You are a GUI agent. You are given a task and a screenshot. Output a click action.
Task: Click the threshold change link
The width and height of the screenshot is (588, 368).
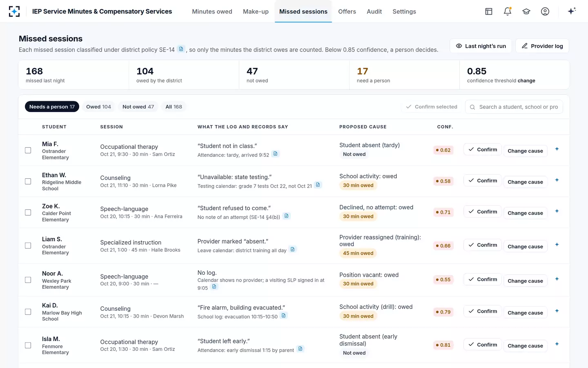(526, 81)
